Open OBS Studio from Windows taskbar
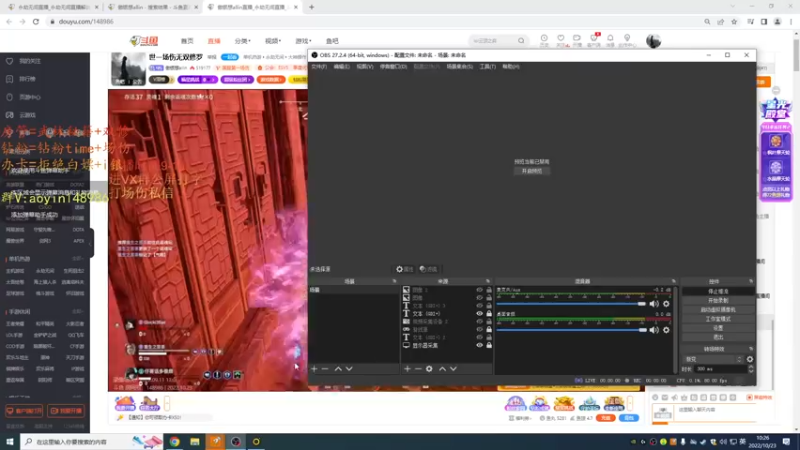This screenshot has height=450, width=800. (236, 442)
